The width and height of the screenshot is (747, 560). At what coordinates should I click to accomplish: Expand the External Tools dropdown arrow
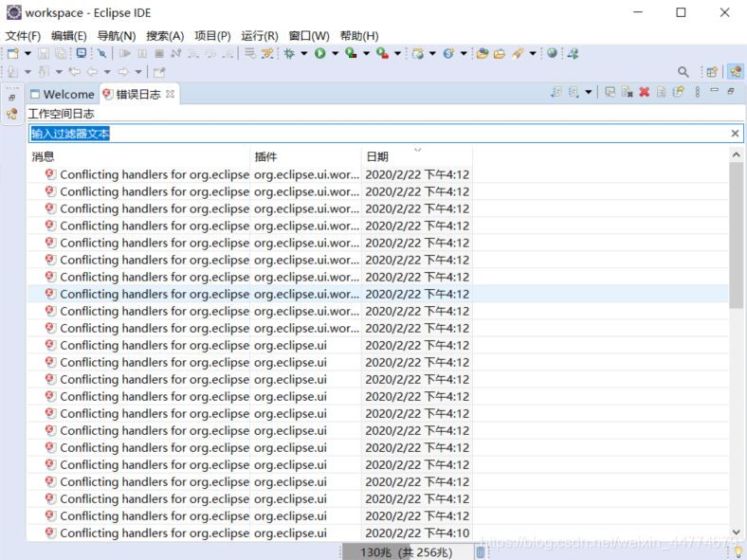click(397, 53)
